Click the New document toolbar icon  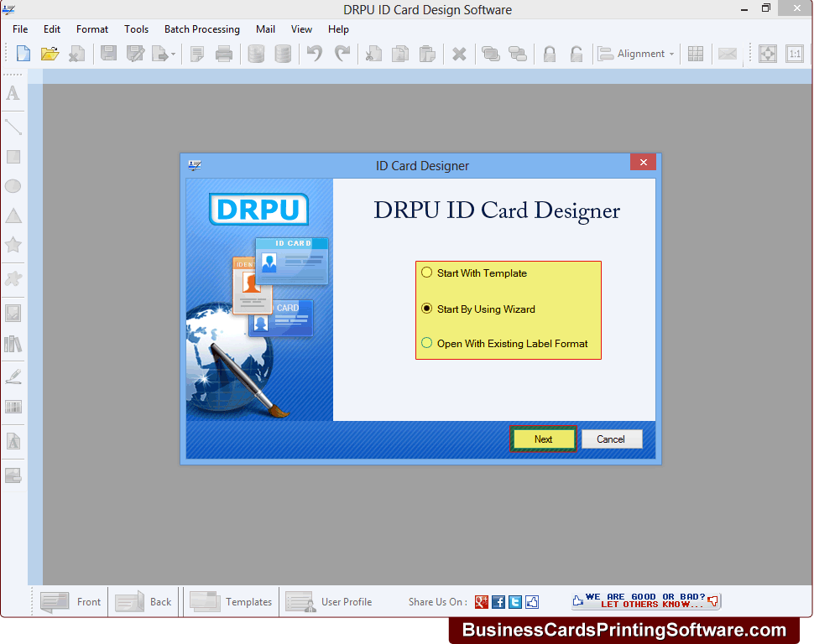23,54
